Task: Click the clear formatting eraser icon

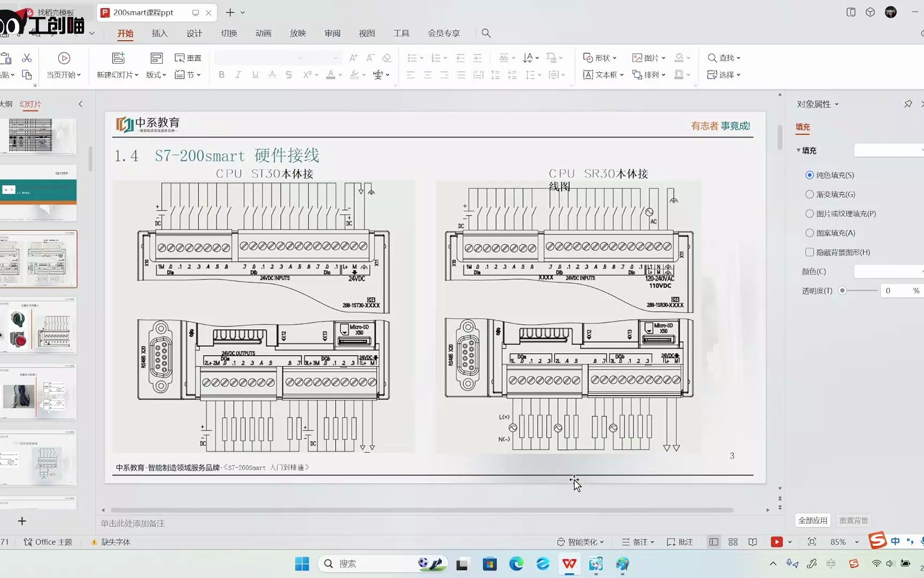Action: coord(387,58)
